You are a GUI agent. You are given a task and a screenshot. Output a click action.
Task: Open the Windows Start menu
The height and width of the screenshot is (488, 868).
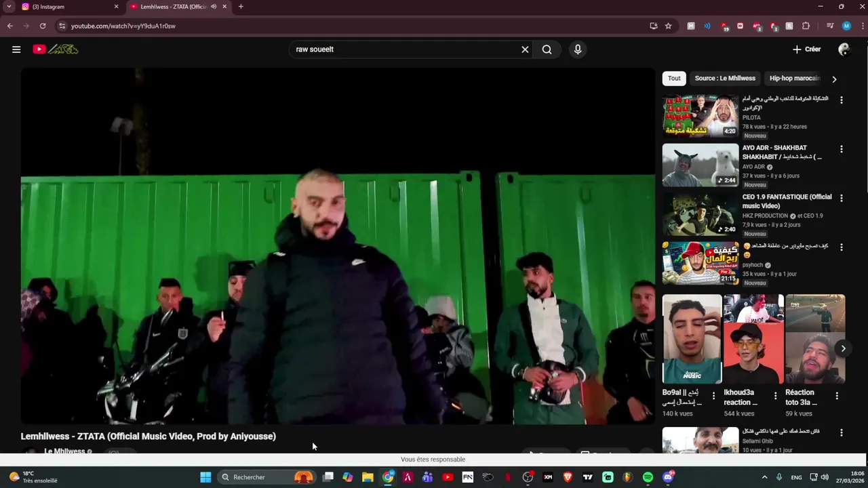[x=205, y=477]
